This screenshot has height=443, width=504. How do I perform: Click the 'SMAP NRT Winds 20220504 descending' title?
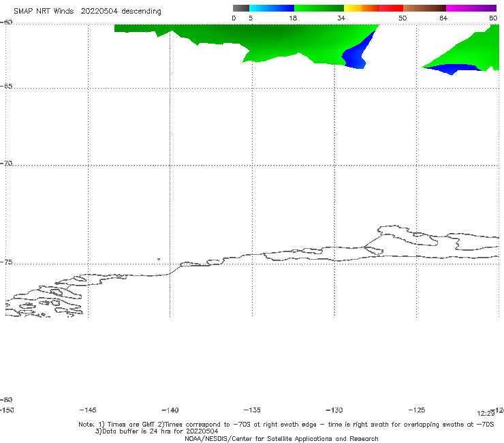tap(87, 12)
